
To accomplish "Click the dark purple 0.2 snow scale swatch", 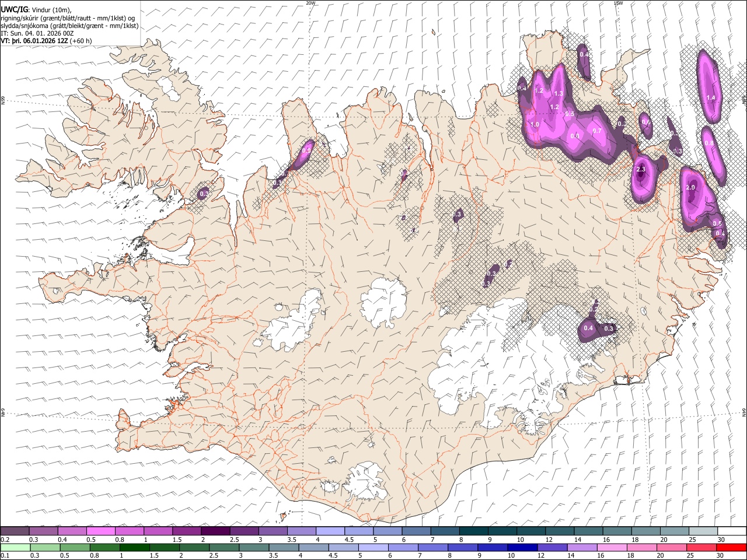I will pos(15,531).
